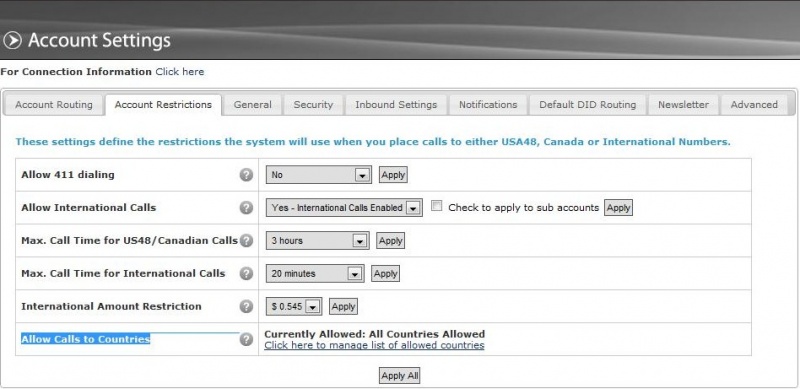
Task: Click the Currently Allowed: All Countries Allowed text
Action: click(374, 334)
